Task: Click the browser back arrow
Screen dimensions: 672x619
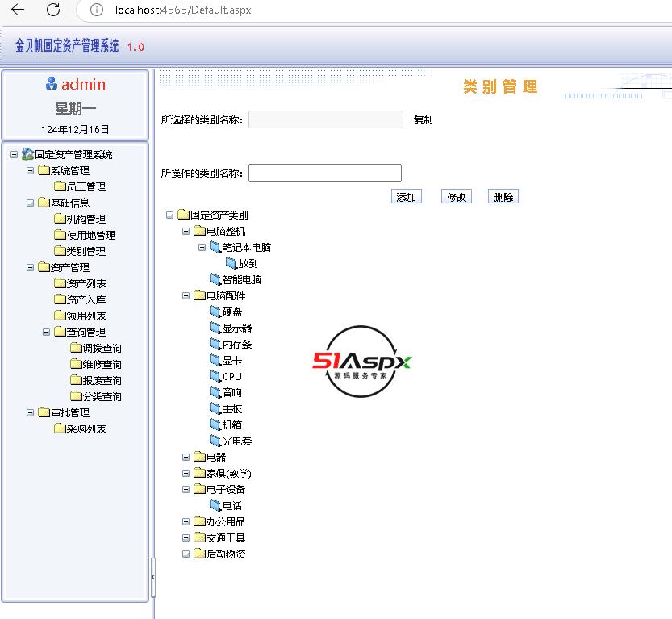Action: tap(18, 10)
